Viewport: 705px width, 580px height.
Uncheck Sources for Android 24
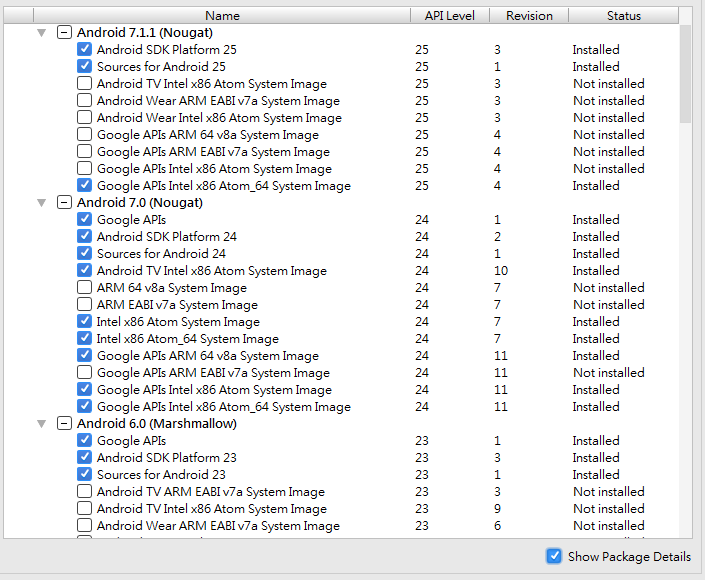tap(85, 253)
